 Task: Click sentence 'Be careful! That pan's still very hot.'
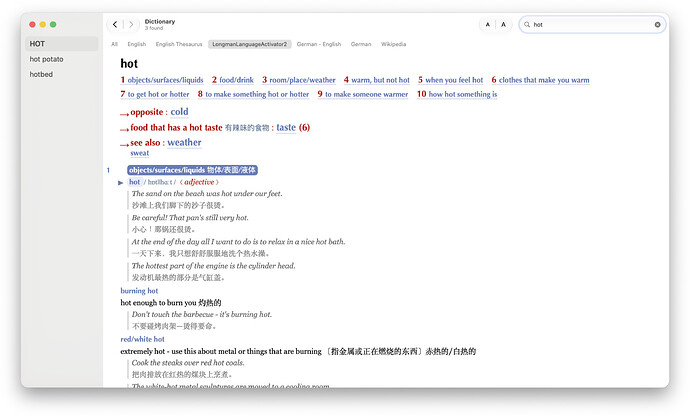coord(190,218)
